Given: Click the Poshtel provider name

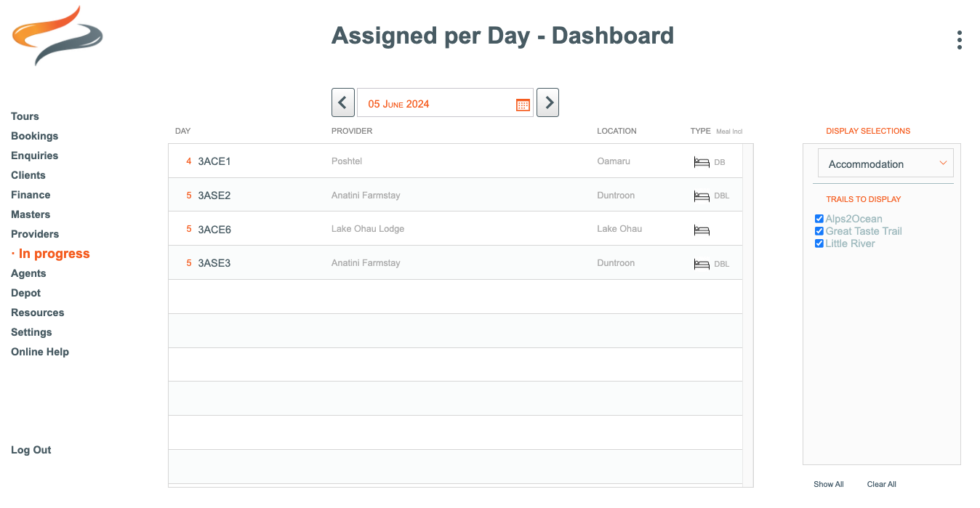Looking at the screenshot, I should coord(347,161).
